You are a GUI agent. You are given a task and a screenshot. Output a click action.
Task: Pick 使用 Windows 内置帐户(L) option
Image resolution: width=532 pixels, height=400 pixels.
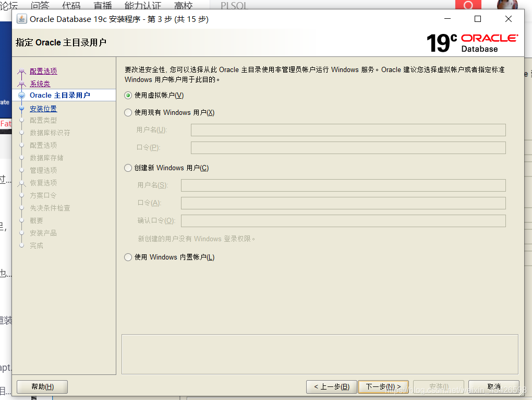click(x=128, y=257)
